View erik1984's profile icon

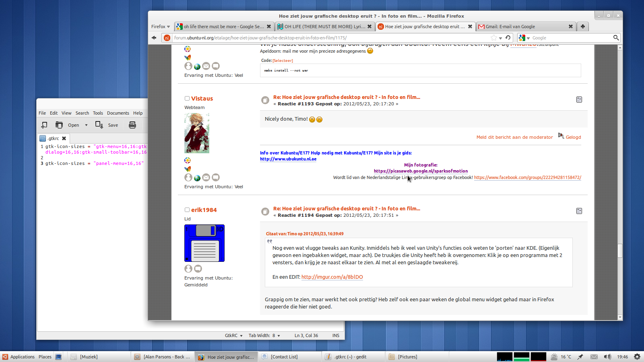(188, 269)
